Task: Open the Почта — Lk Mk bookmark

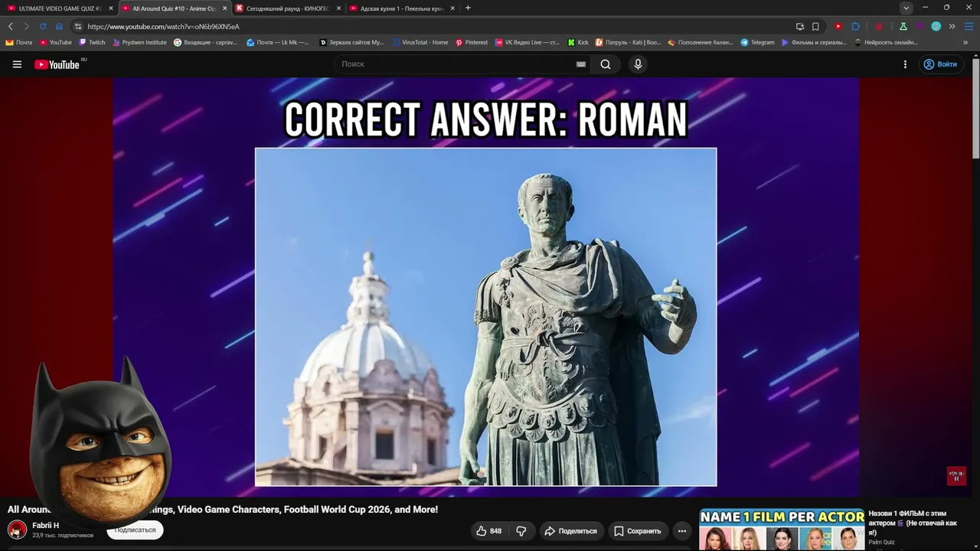Action: click(x=278, y=42)
